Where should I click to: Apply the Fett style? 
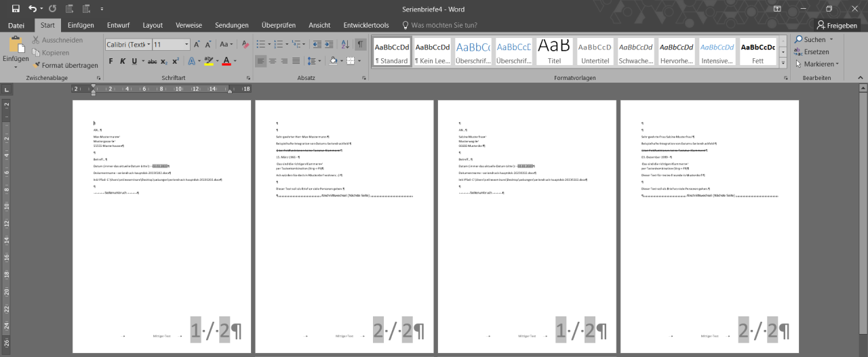pyautogui.click(x=757, y=51)
